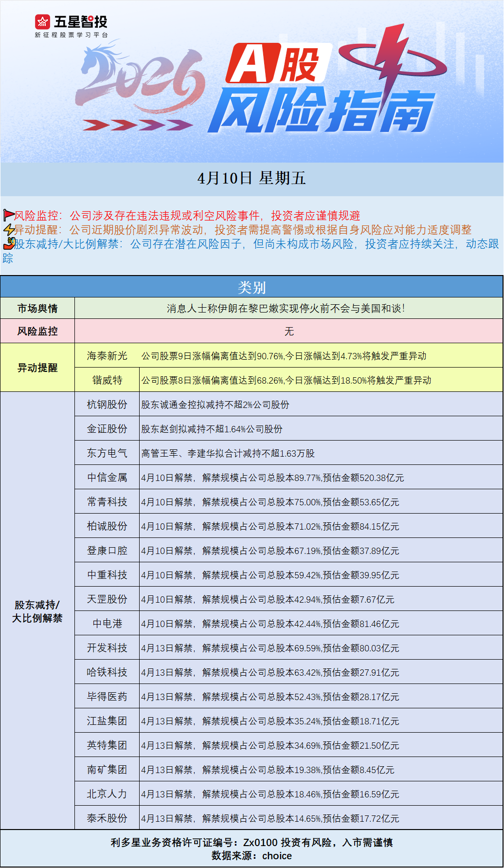Click the 登康口腔 stock name

pos(107,551)
